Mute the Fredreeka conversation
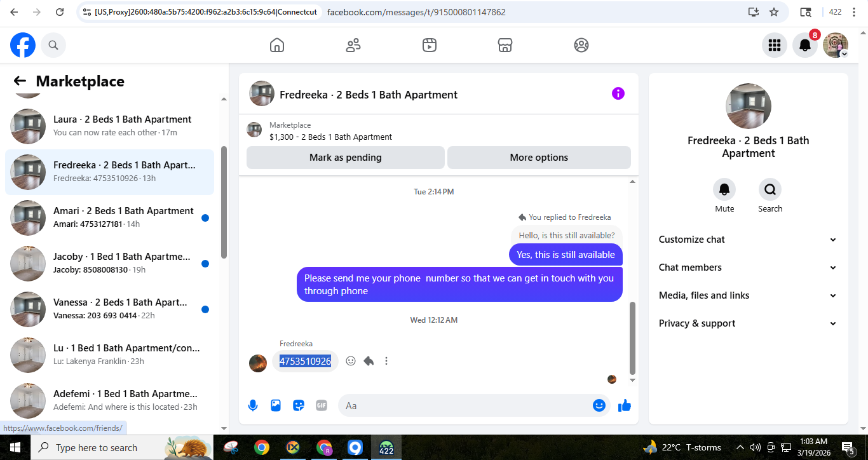 724,189
